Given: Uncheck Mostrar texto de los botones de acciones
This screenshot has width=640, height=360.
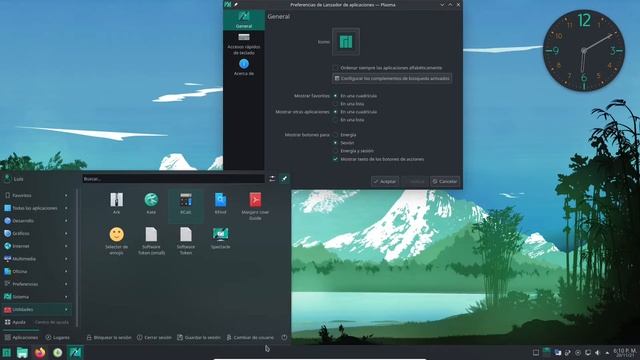Looking at the screenshot, I should (x=378, y=159).
